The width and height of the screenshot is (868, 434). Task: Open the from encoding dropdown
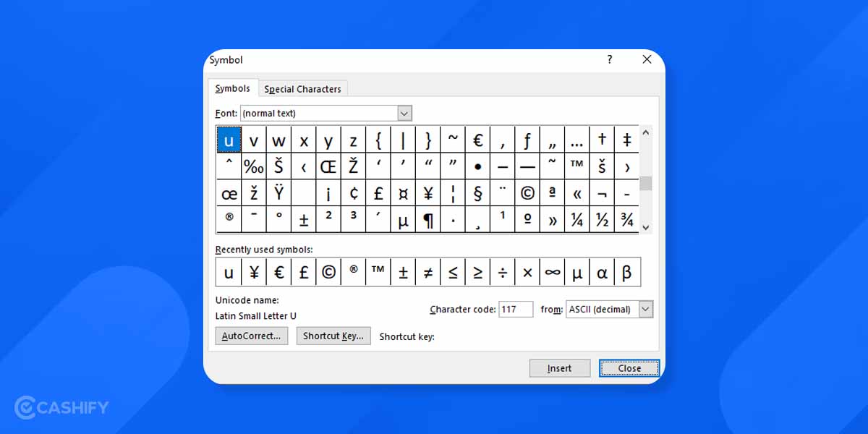point(644,309)
